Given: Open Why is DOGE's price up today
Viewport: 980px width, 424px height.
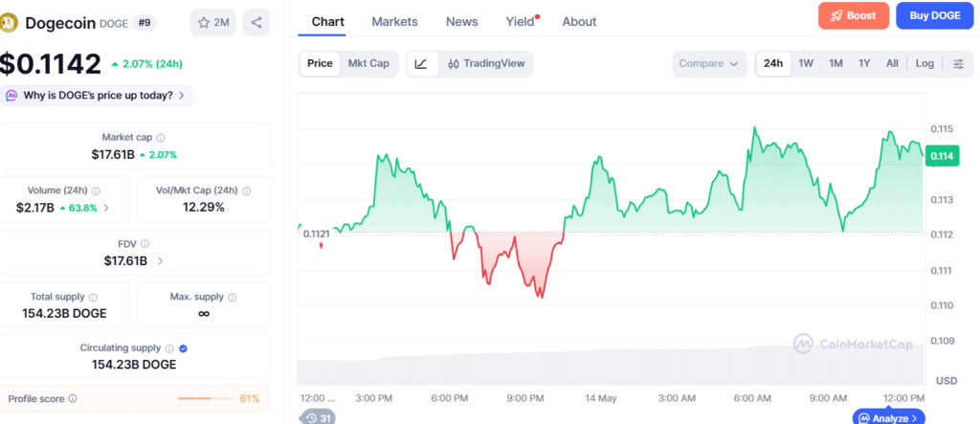Looking at the screenshot, I should [x=98, y=96].
